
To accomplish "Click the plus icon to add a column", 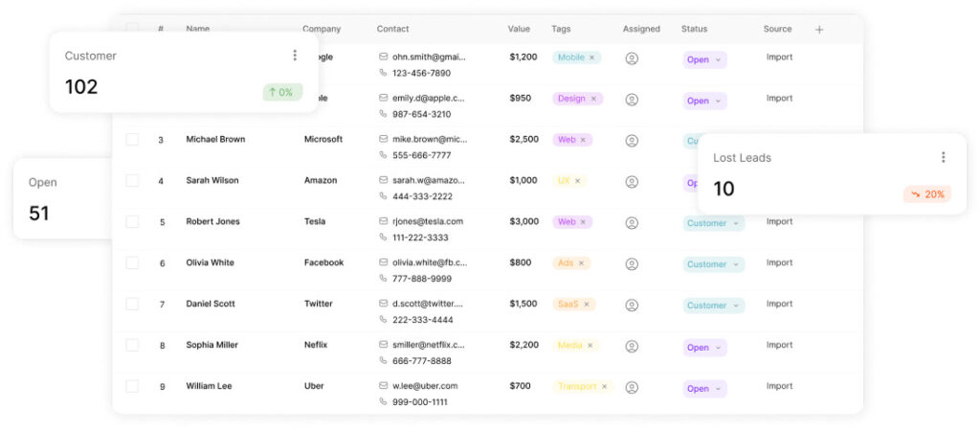I will click(819, 30).
